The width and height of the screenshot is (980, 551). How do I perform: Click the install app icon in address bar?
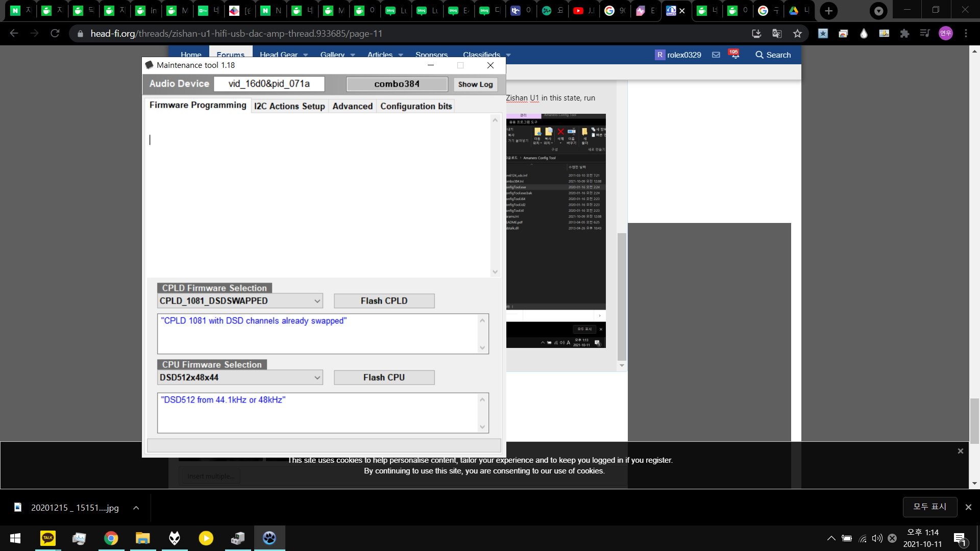tap(756, 33)
